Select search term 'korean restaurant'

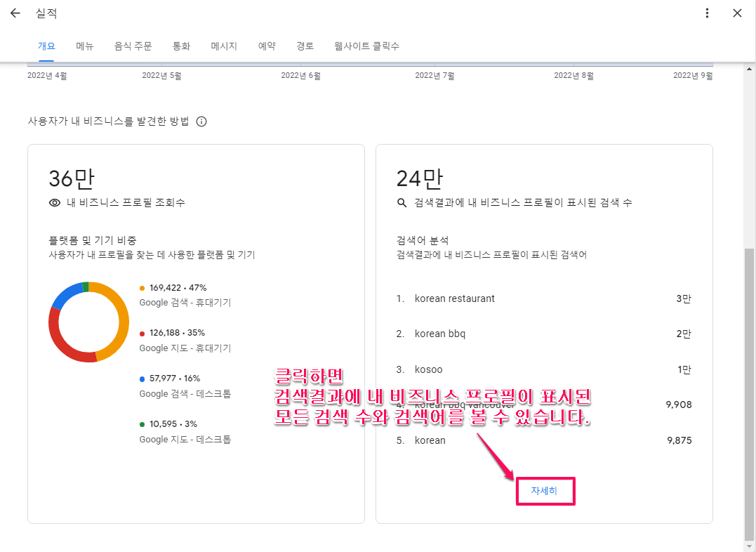tap(455, 298)
